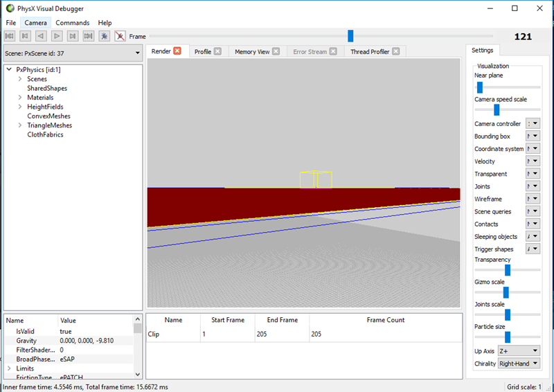Close the Memory View tab
This screenshot has height=392, width=554.
tap(276, 51)
